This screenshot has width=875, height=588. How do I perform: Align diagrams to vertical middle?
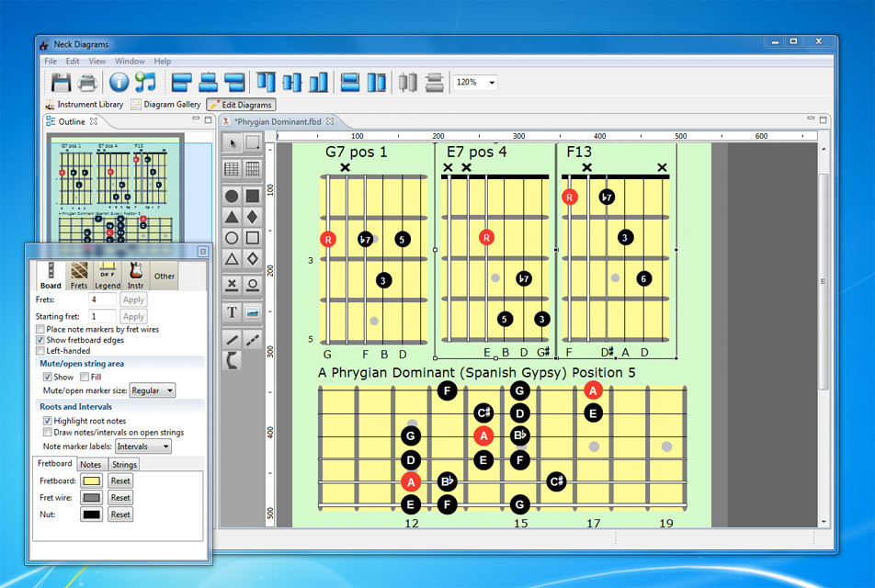[x=292, y=83]
